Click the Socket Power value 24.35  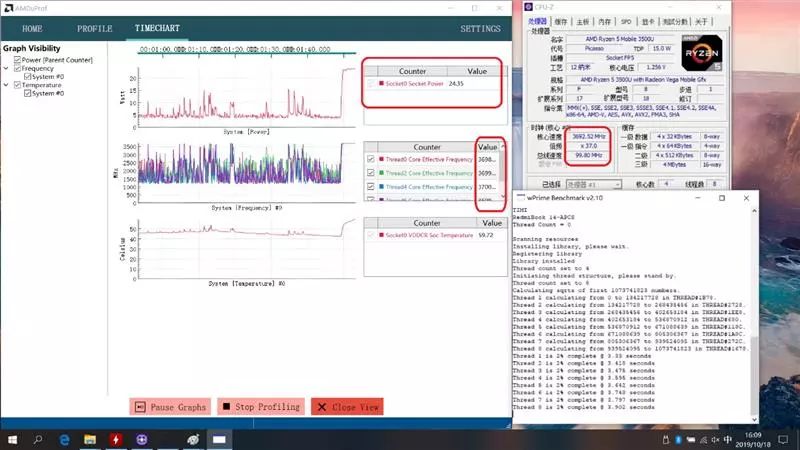(x=456, y=83)
